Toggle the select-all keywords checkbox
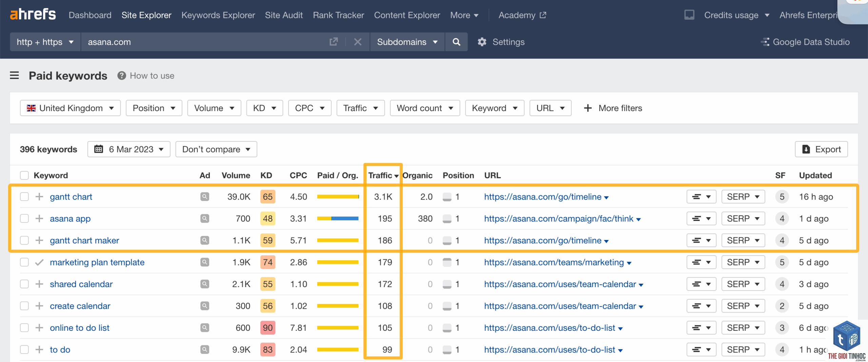Viewport: 868px width, 362px height. coord(24,175)
